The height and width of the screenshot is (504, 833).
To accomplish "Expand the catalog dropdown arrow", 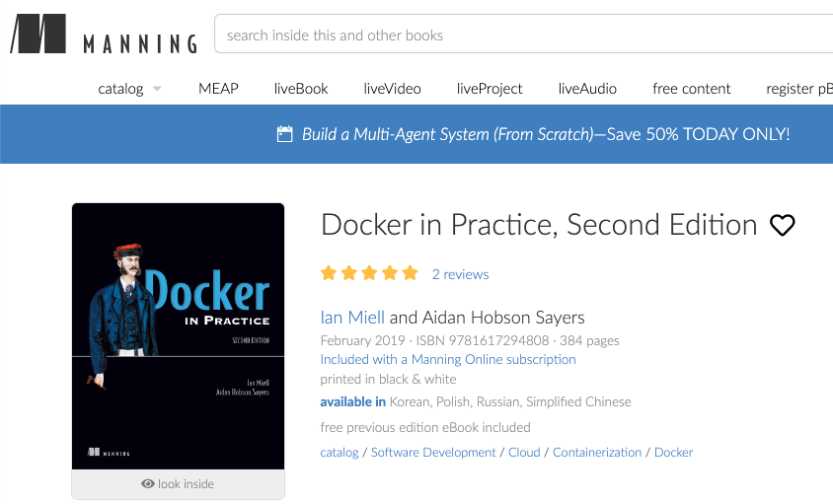I will 157,89.
